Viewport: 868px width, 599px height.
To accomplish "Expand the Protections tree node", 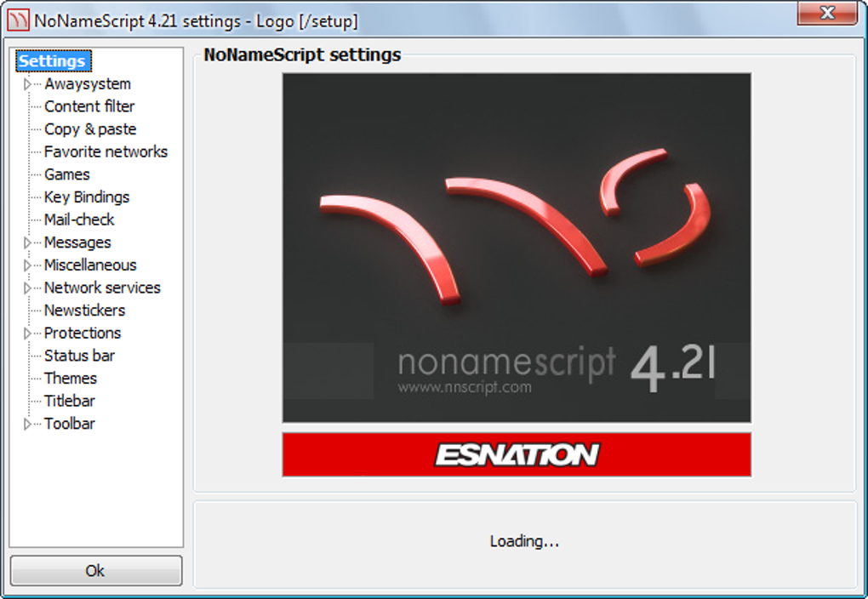I will tap(26, 334).
